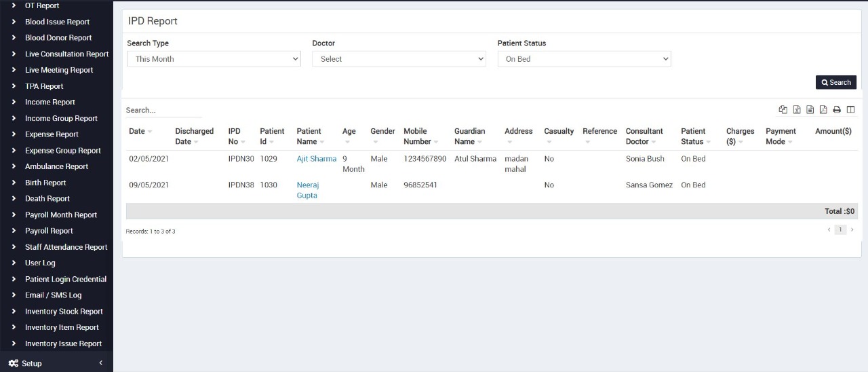Open the Patient Status dropdown
The width and height of the screenshot is (868, 372).
[x=584, y=59]
